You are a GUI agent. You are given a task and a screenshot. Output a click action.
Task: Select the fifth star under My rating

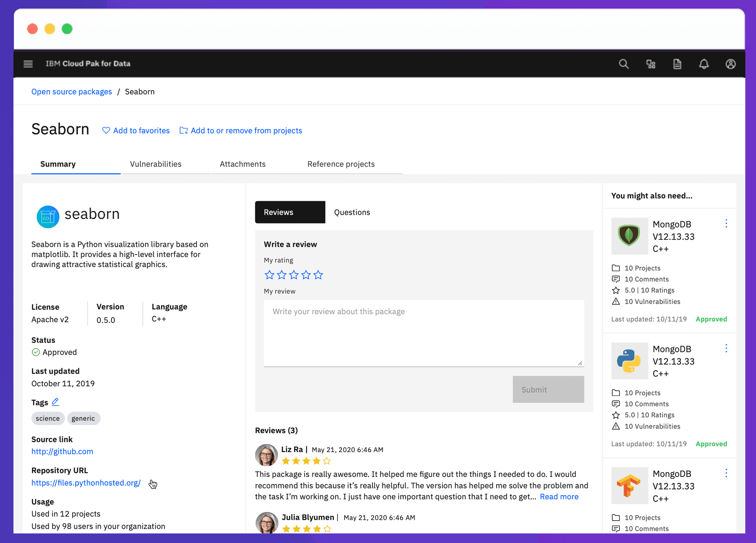point(318,275)
